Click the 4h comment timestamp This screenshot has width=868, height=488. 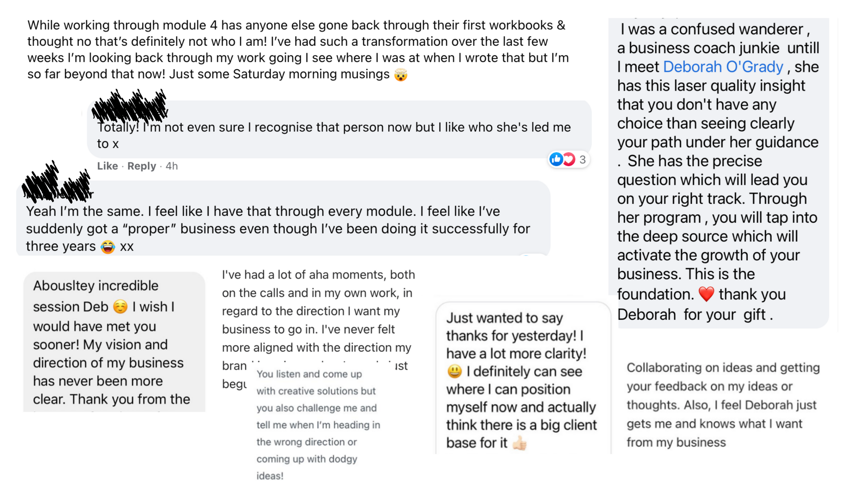coord(172,166)
